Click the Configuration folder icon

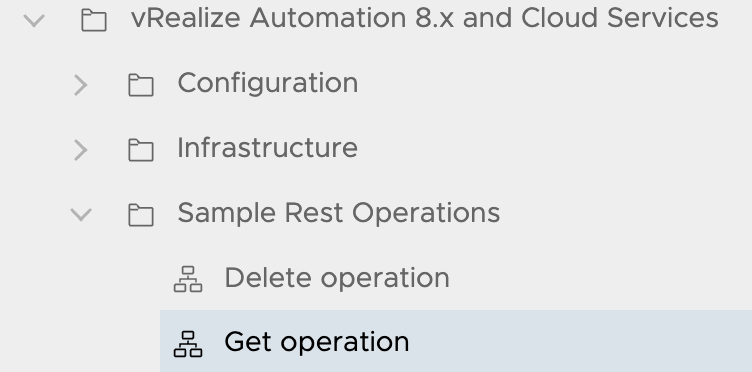pyautogui.click(x=141, y=85)
